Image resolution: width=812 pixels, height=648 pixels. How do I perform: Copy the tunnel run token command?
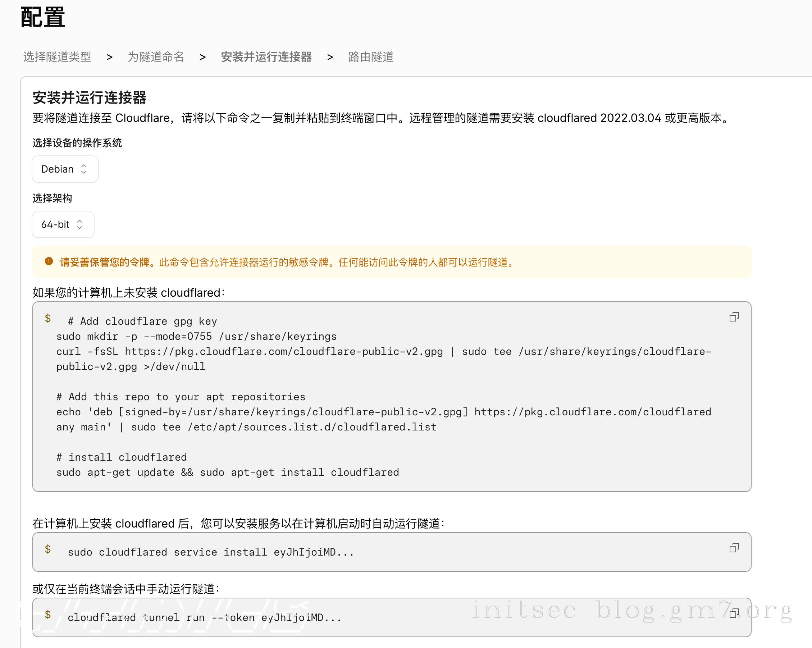[734, 613]
